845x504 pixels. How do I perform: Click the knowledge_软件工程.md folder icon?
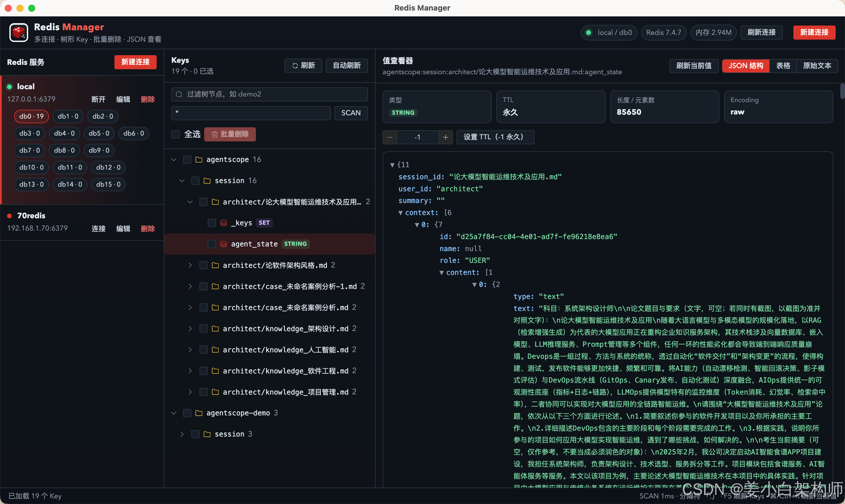pos(215,371)
